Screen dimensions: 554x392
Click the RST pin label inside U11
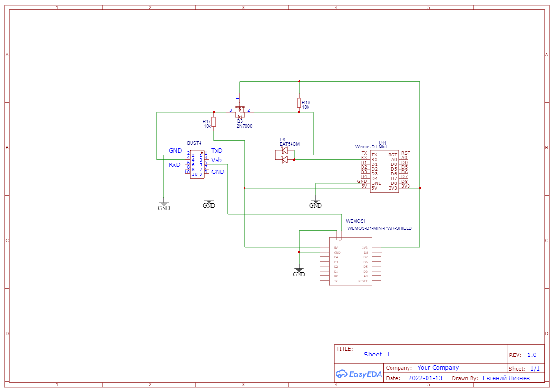pyautogui.click(x=392, y=155)
